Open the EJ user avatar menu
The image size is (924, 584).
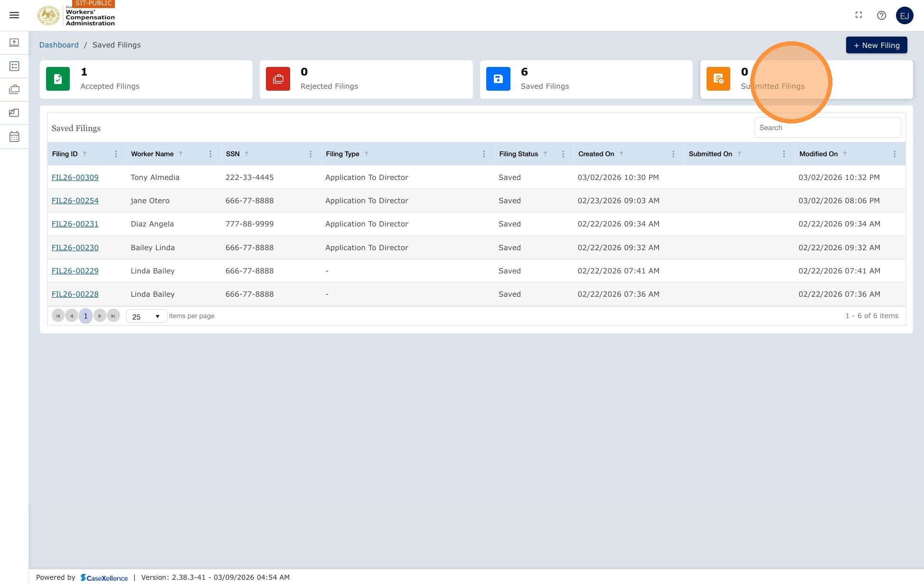tap(904, 16)
